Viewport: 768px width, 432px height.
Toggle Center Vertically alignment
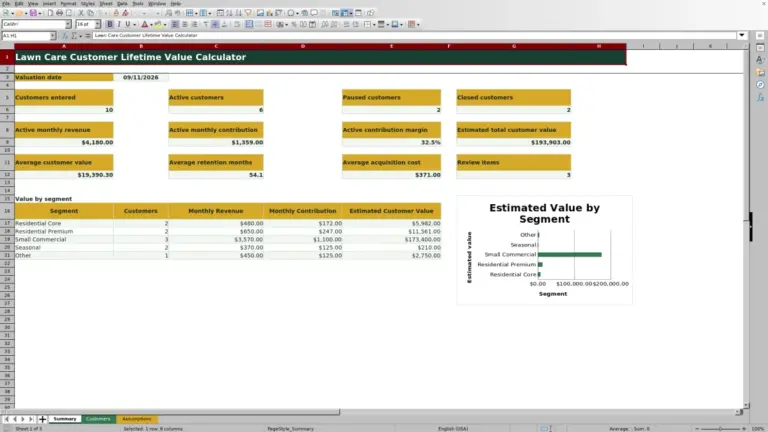coord(215,24)
